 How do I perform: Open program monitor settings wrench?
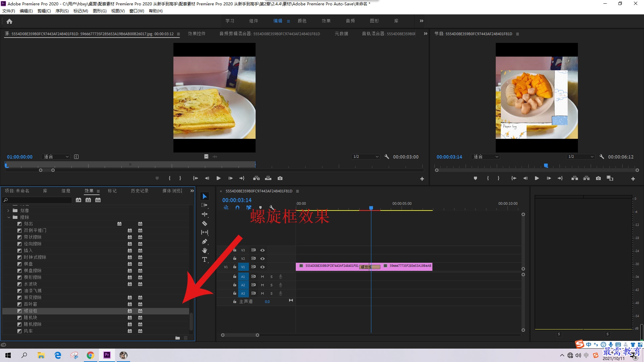(602, 157)
